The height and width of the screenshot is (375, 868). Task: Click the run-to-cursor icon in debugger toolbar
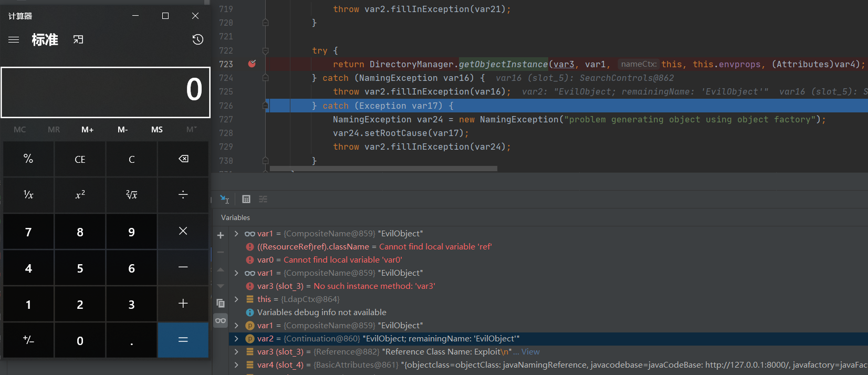point(225,199)
